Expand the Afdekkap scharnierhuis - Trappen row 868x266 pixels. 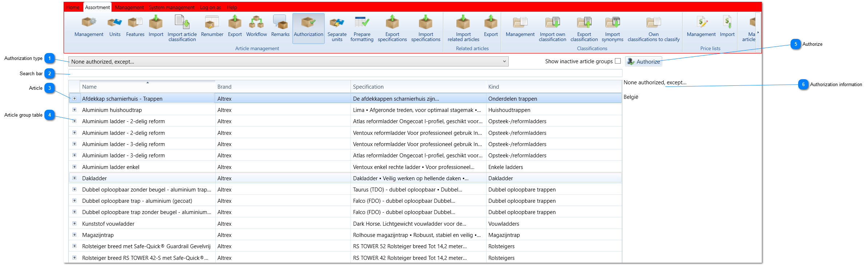tap(74, 98)
